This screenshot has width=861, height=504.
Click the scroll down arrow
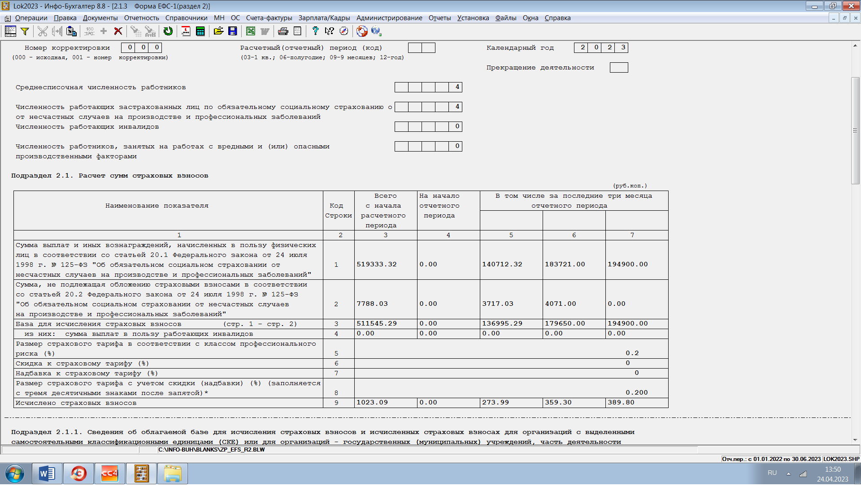coord(855,440)
